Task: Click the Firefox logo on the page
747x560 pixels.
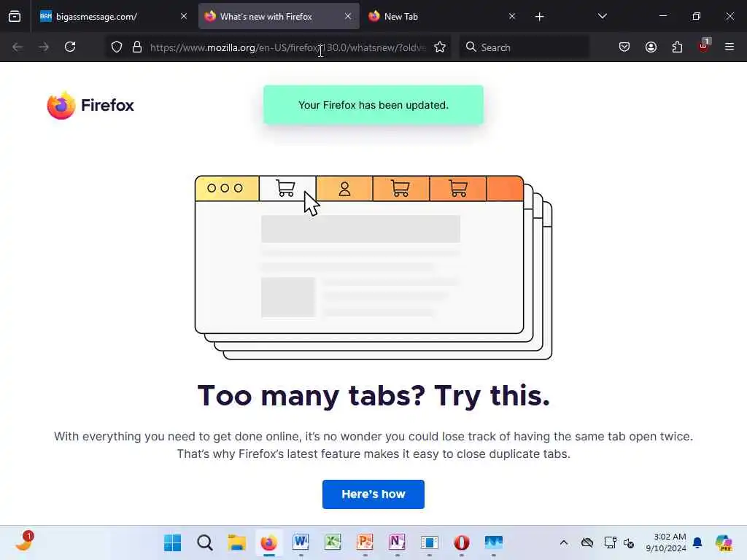Action: point(90,105)
